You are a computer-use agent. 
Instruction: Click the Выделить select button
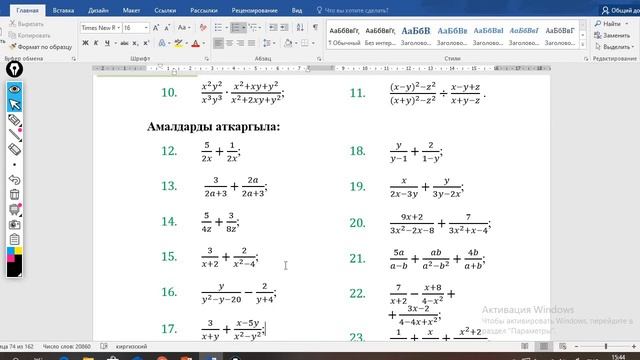[614, 47]
